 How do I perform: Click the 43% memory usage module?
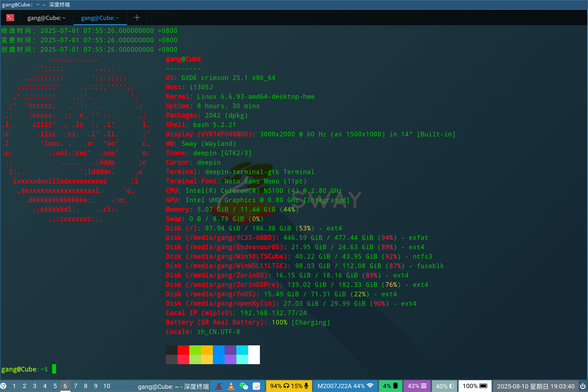pos(417,386)
